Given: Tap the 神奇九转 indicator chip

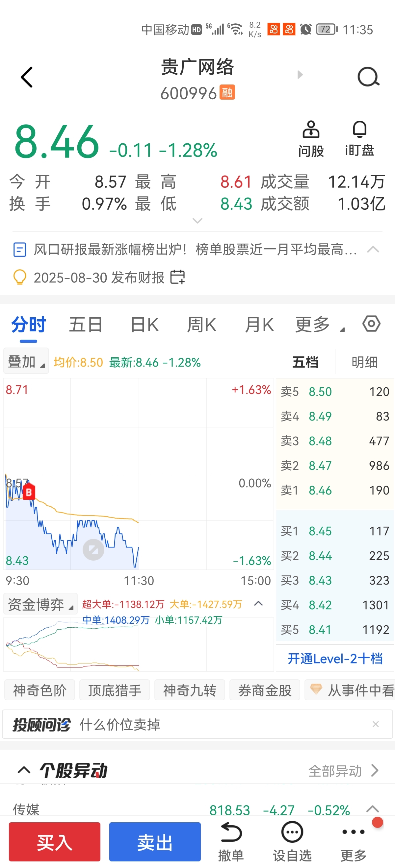Looking at the screenshot, I should coord(190,690).
